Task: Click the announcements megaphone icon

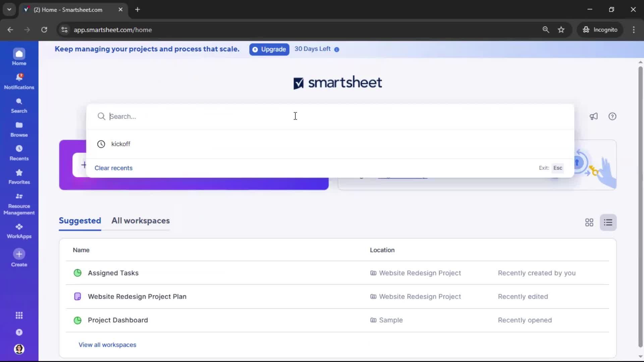Action: tap(594, 116)
